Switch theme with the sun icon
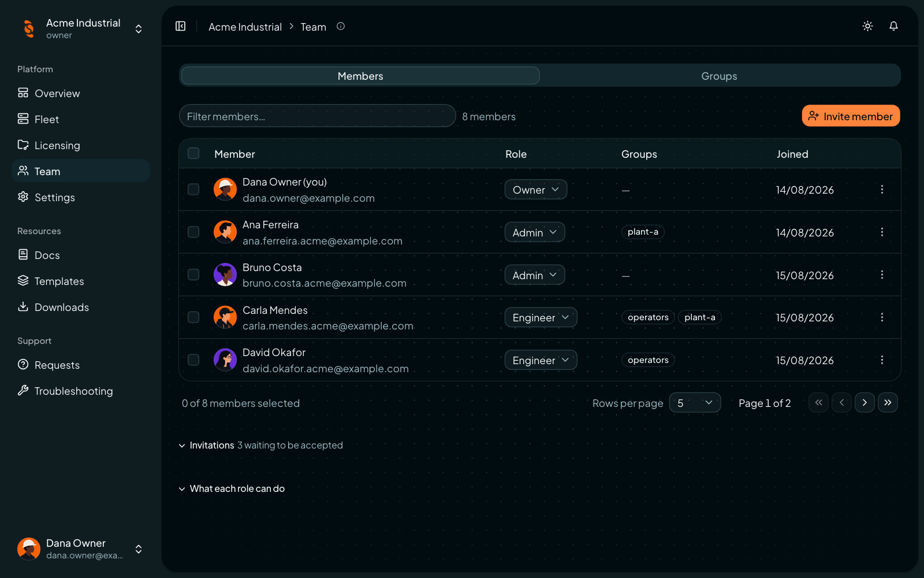924x578 pixels. (x=867, y=26)
